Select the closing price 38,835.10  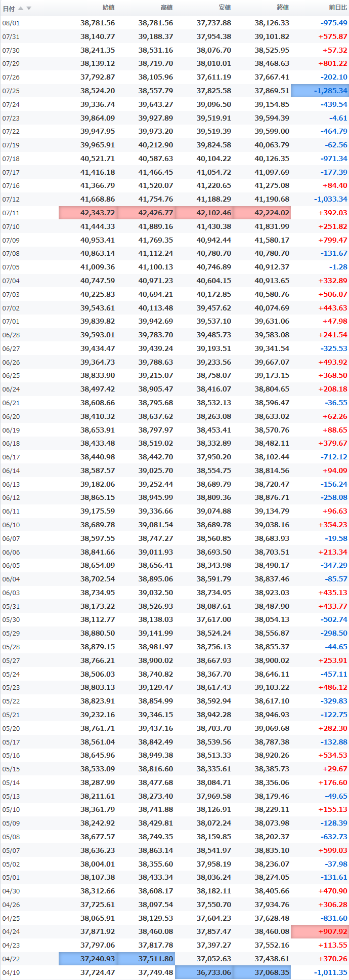pos(272,850)
